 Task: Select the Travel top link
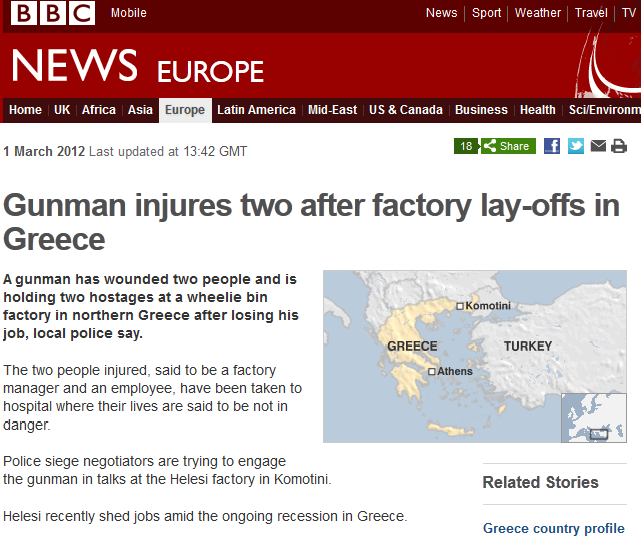591,13
